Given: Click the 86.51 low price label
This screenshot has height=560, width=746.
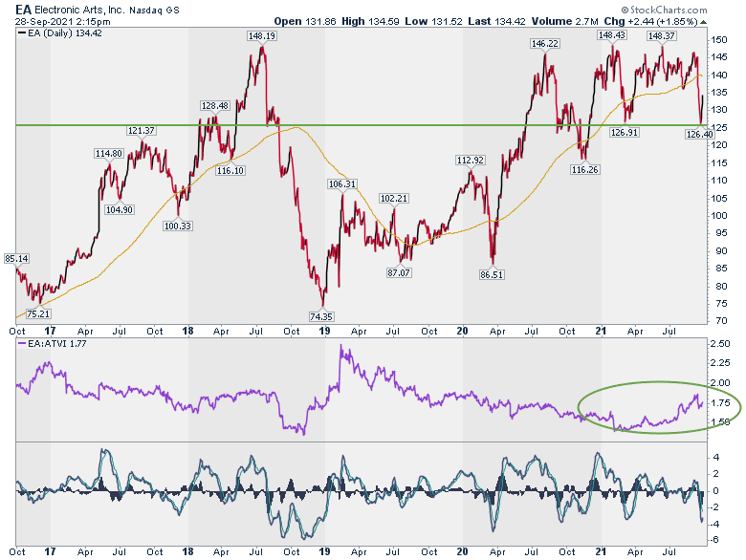Looking at the screenshot, I should (x=492, y=275).
